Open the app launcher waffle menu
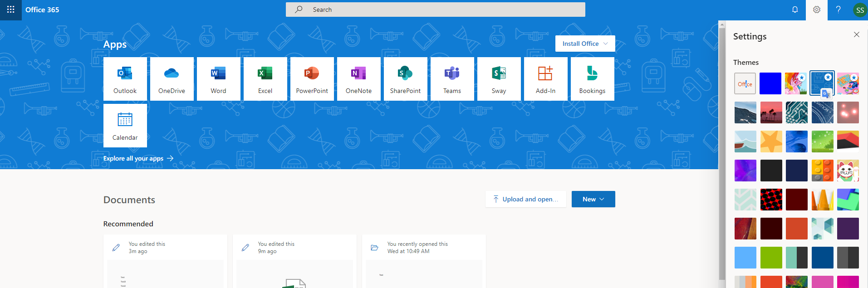 [11, 10]
